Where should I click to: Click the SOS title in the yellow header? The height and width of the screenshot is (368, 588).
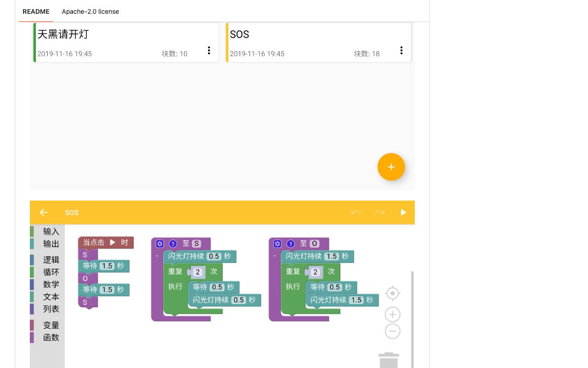72,213
